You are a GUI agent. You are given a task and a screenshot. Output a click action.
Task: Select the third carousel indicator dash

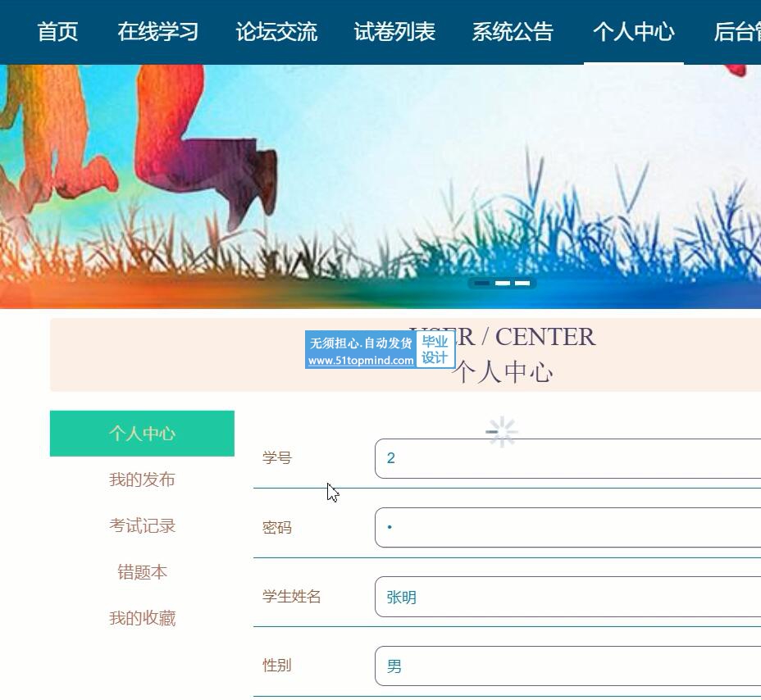pyautogui.click(x=522, y=283)
